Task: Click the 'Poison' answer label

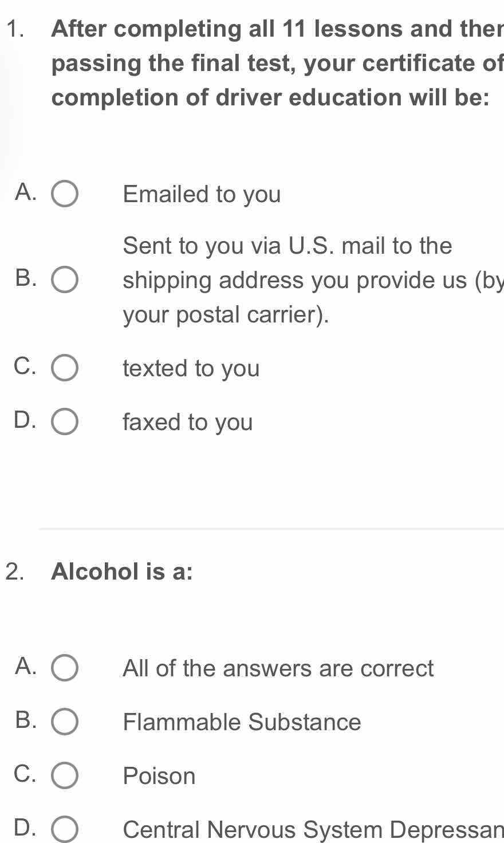Action: [x=159, y=776]
